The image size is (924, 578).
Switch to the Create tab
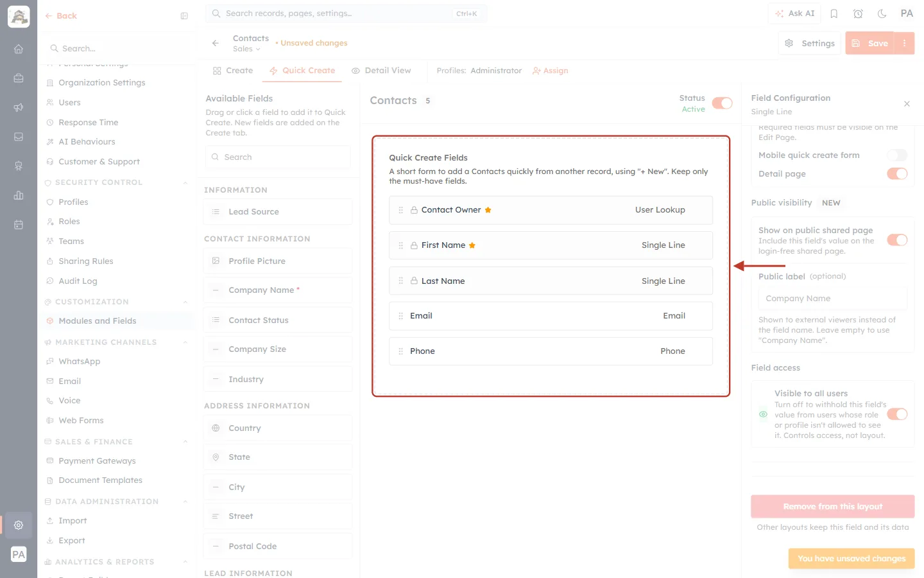(233, 71)
